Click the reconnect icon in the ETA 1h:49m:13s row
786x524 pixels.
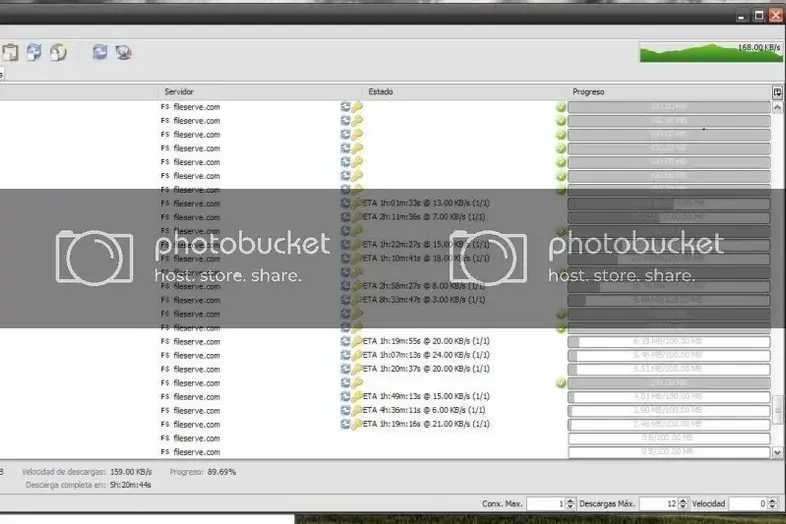coord(345,397)
